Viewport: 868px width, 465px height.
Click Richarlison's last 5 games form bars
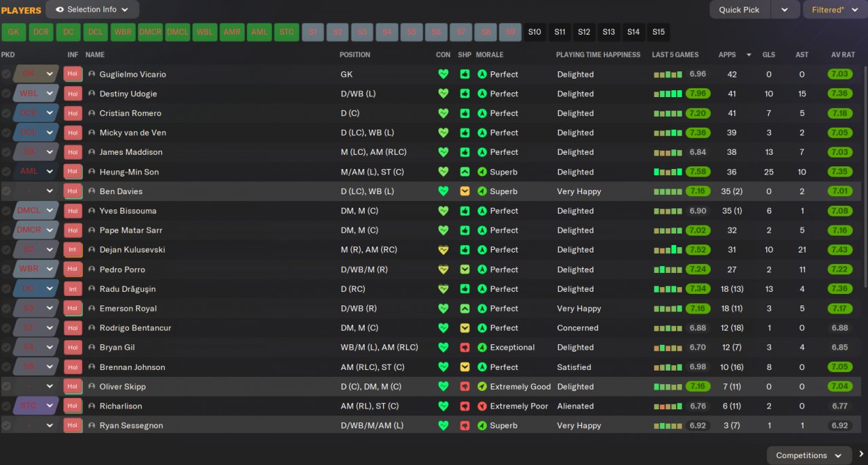point(668,406)
